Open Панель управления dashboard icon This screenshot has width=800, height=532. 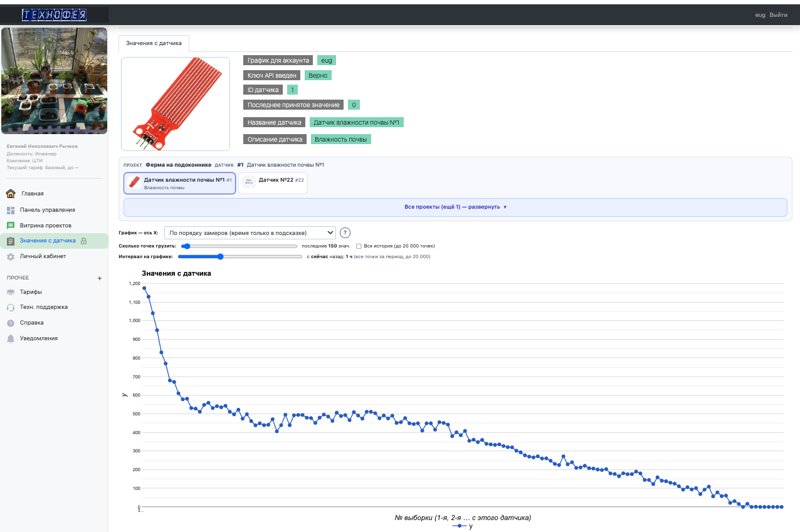pyautogui.click(x=11, y=210)
